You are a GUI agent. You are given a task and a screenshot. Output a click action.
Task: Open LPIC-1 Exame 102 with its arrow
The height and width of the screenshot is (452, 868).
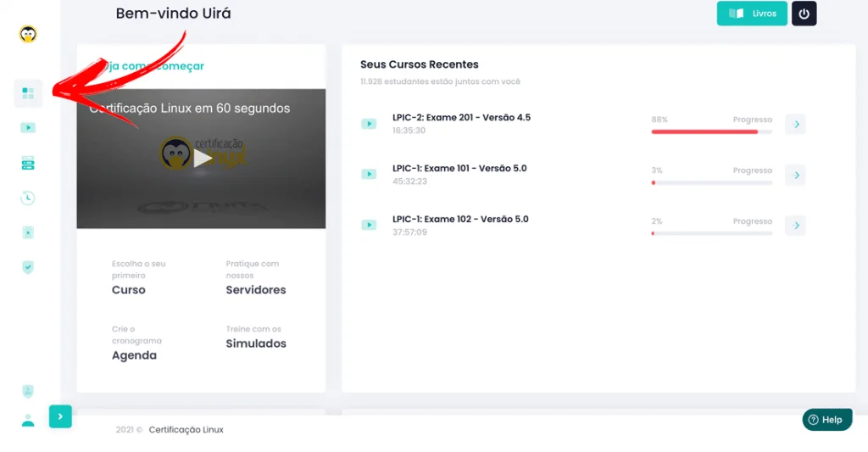click(795, 226)
